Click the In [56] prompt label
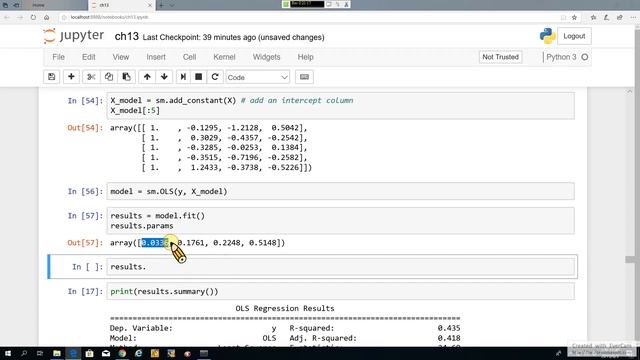Viewport: 640px width, 360px height. pyautogui.click(x=85, y=191)
